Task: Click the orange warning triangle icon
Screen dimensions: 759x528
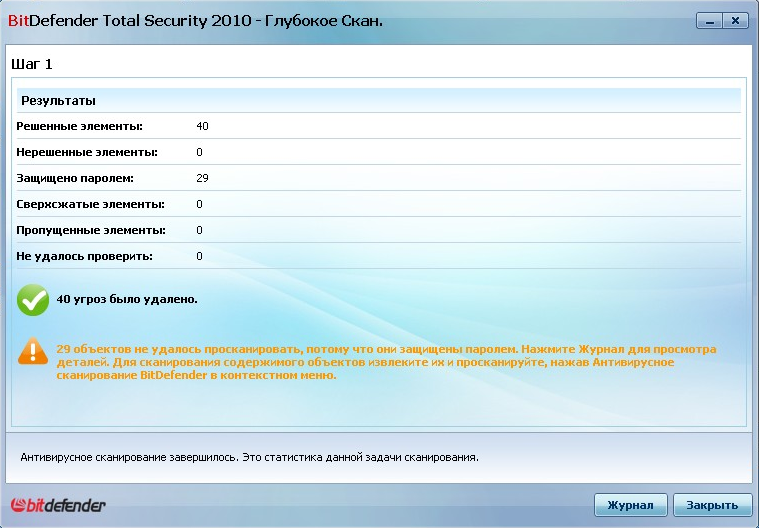Action: pos(33,352)
